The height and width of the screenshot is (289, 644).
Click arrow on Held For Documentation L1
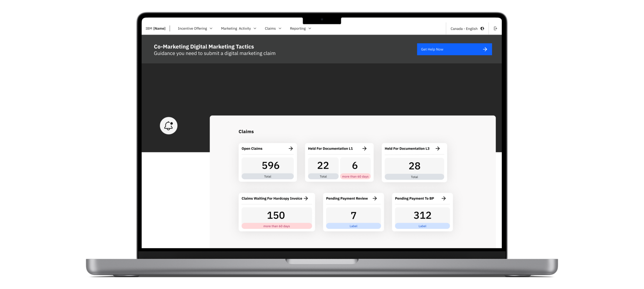pos(364,149)
